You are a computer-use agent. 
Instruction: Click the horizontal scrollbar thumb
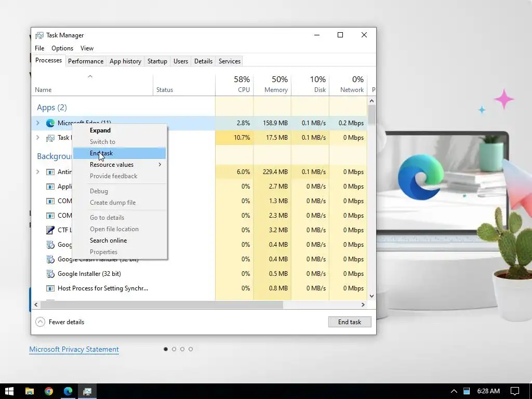click(x=162, y=304)
